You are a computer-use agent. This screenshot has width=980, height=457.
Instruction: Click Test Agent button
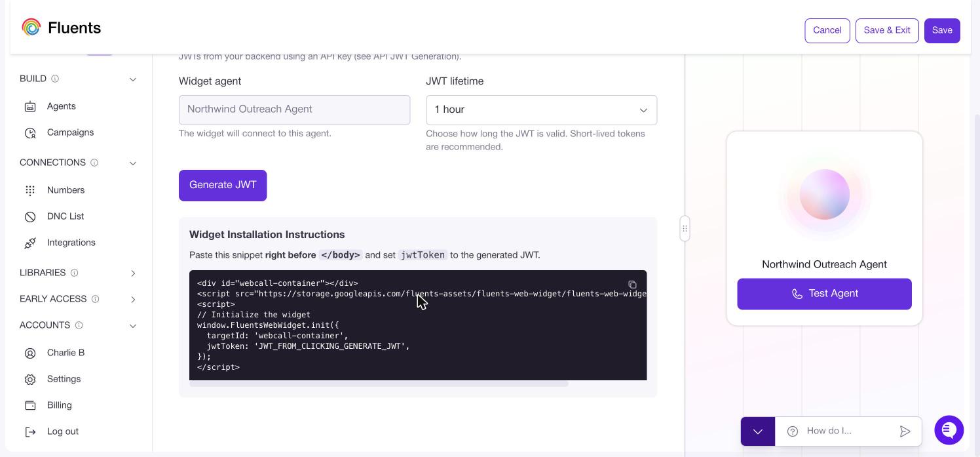pyautogui.click(x=824, y=294)
